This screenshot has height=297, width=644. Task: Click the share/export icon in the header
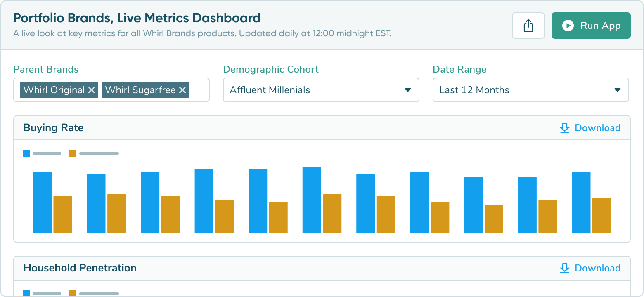528,25
